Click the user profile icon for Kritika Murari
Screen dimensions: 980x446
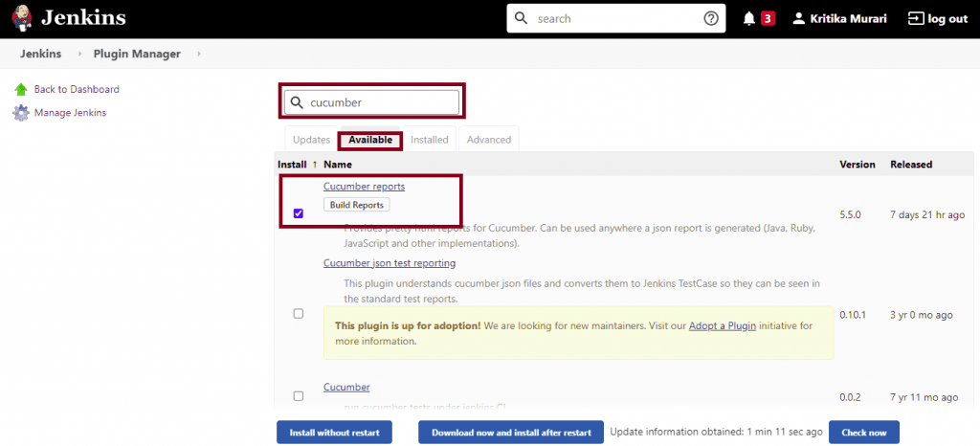(x=799, y=18)
